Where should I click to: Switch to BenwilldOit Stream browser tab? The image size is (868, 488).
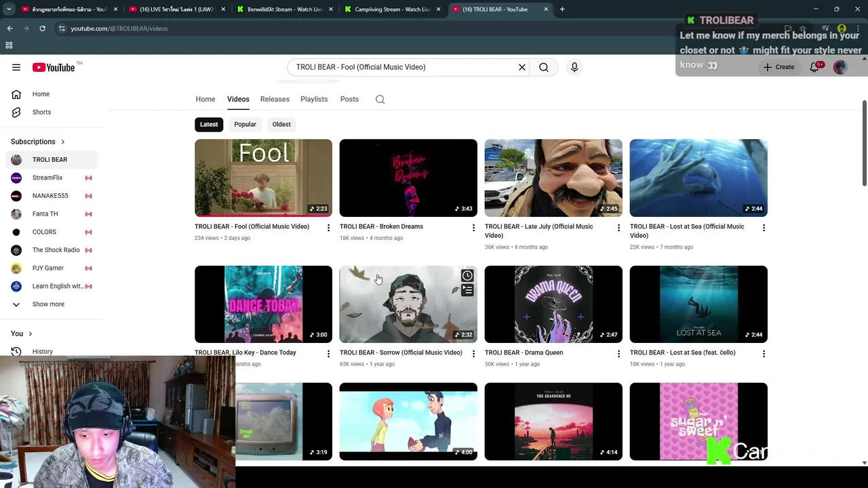tap(285, 9)
